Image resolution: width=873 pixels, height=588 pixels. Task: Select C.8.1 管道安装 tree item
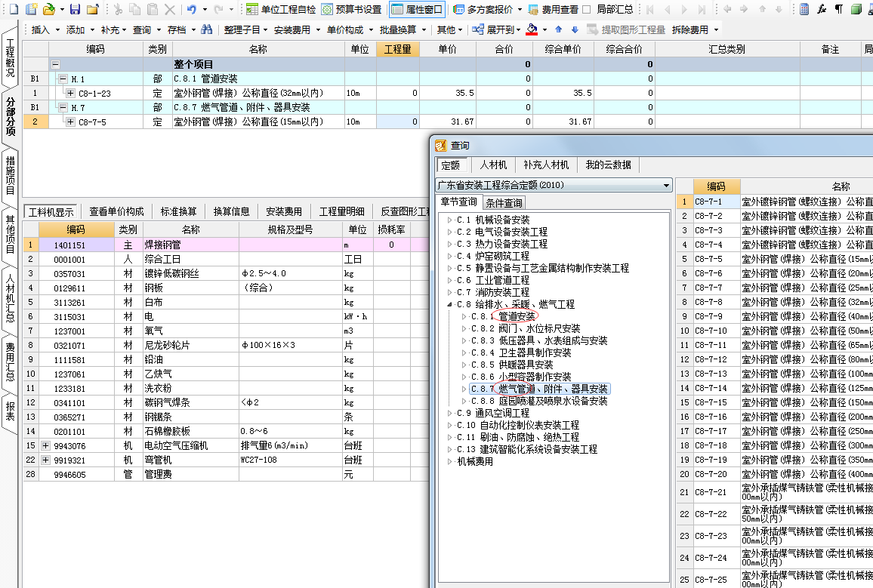tap(503, 316)
